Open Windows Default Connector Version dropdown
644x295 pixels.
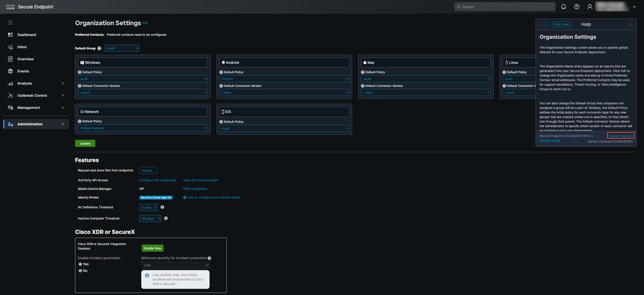pyautogui.click(x=142, y=92)
